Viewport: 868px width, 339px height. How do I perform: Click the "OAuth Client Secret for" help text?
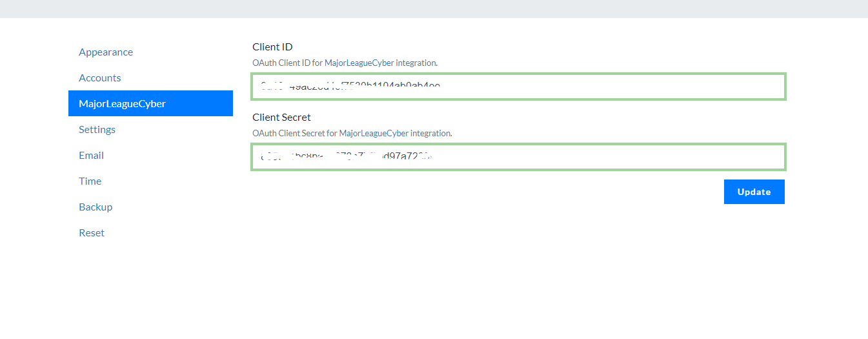[x=294, y=134]
